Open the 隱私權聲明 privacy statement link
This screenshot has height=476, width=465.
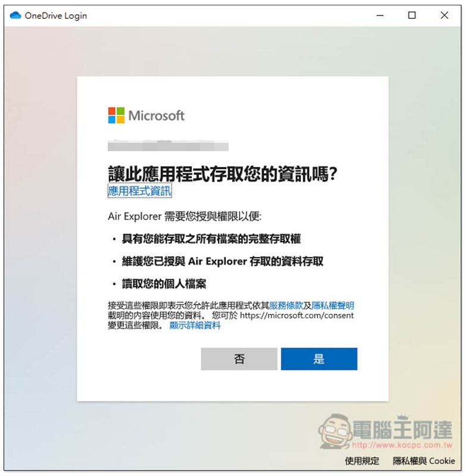(x=333, y=305)
